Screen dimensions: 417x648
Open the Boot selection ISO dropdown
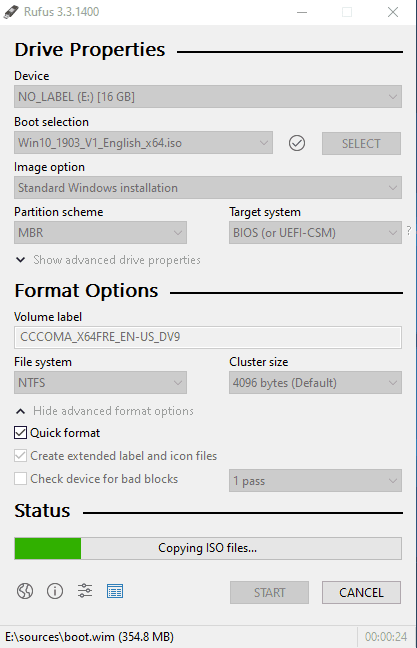(x=143, y=143)
